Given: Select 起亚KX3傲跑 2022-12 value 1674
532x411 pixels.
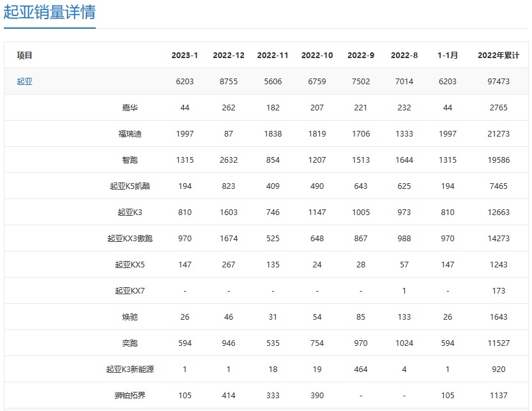Looking at the screenshot, I should click(229, 239).
